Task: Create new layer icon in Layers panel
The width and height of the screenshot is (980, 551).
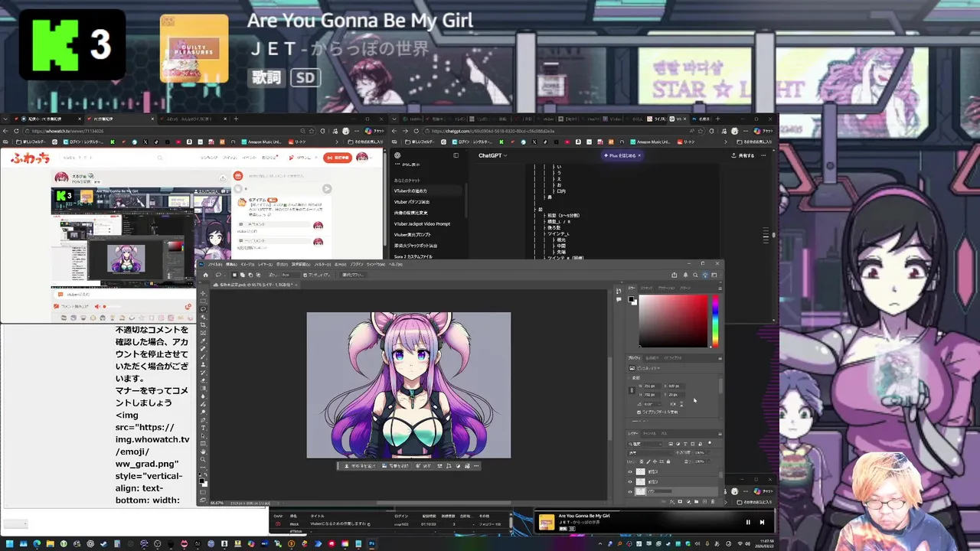Action: (x=704, y=501)
